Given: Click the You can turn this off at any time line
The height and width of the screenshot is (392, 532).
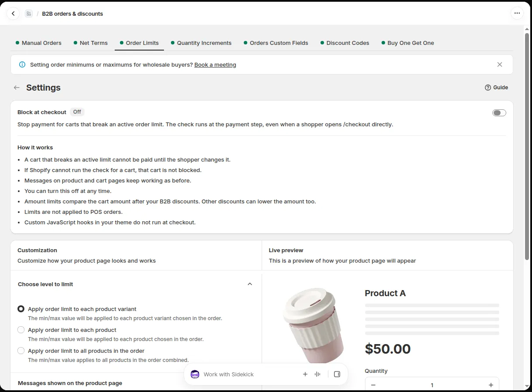Looking at the screenshot, I should 68,191.
